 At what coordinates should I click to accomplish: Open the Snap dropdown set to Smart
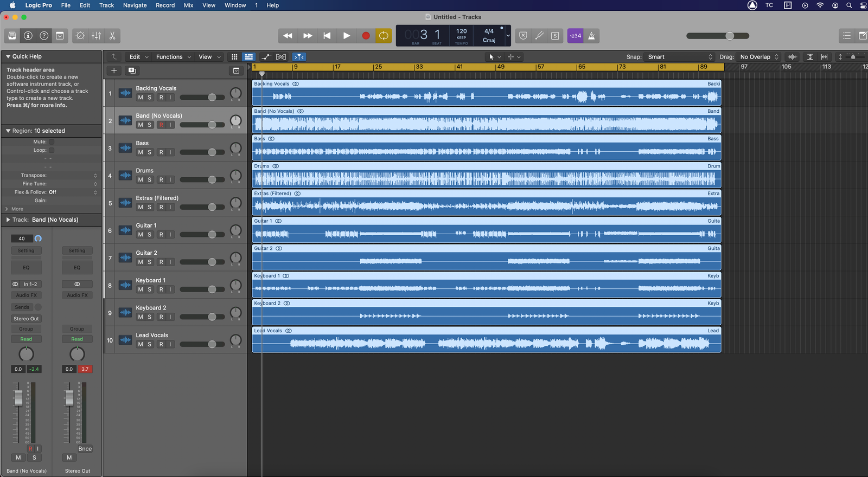point(680,57)
